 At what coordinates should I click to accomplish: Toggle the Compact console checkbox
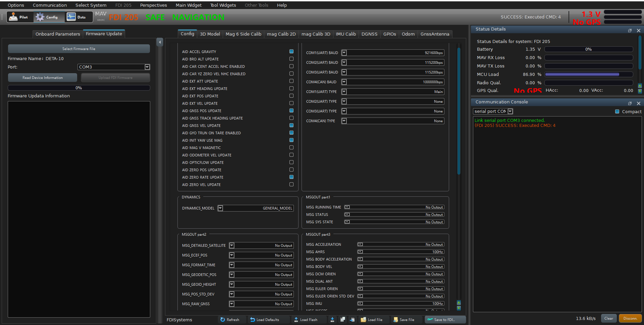617,111
